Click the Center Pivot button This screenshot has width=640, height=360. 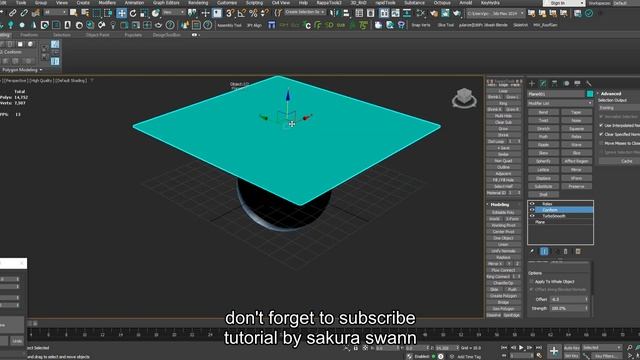(504, 231)
